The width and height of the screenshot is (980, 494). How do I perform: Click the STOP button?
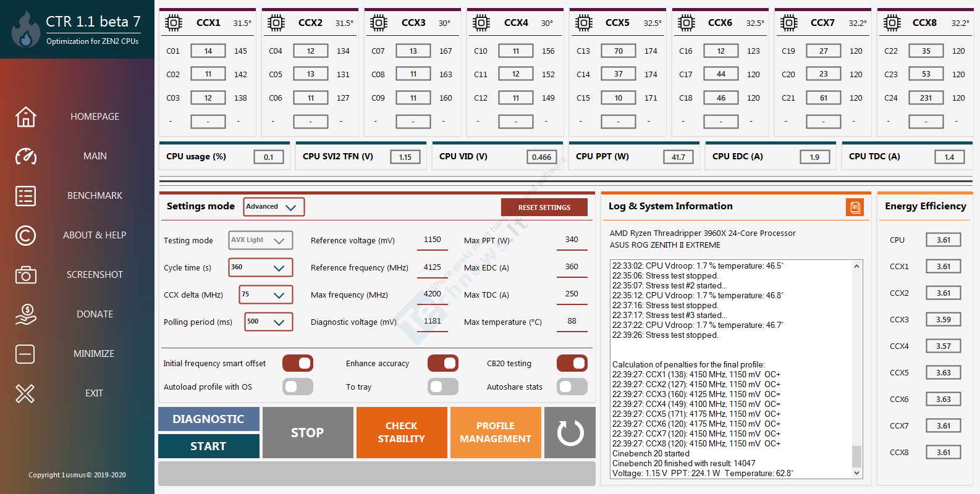pos(308,432)
